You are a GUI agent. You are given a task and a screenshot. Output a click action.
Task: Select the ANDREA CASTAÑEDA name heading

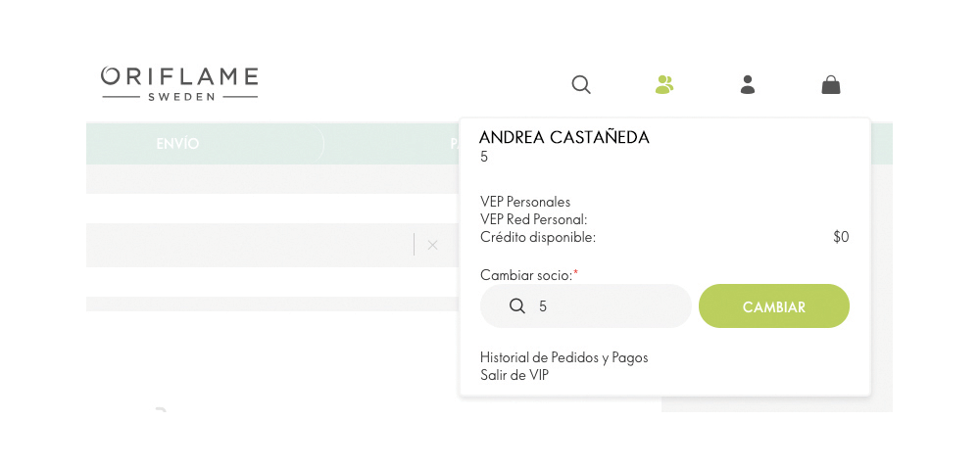564,138
